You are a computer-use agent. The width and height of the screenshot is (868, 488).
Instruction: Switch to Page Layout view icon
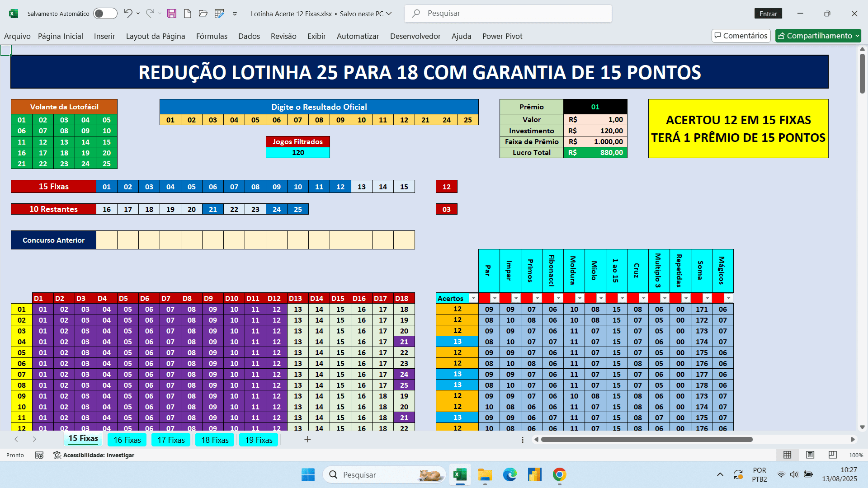pos(810,455)
